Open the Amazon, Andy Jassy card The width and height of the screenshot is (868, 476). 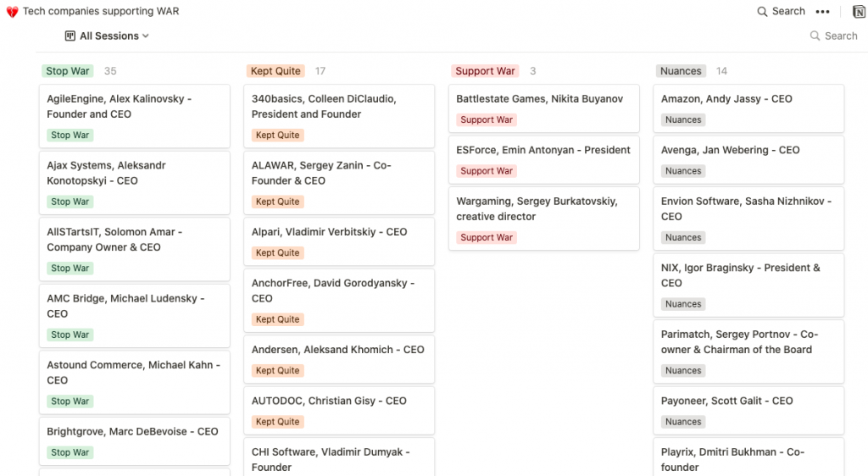pos(726,99)
